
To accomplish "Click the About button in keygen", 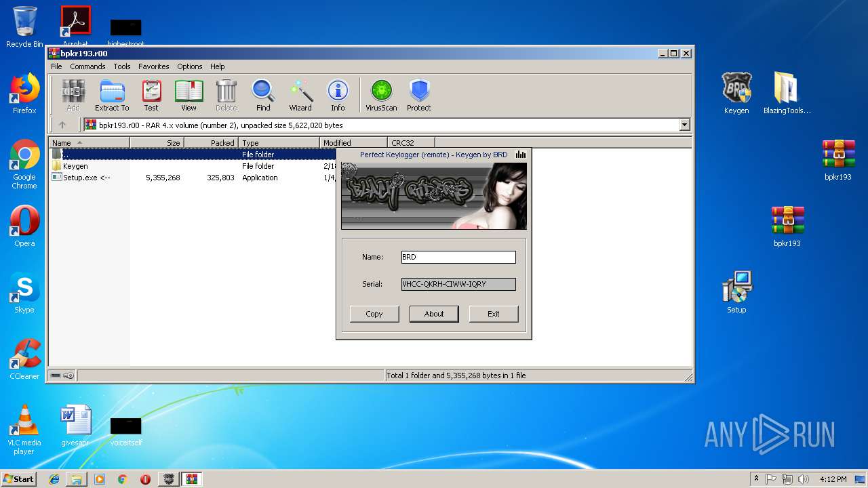I will tap(434, 314).
